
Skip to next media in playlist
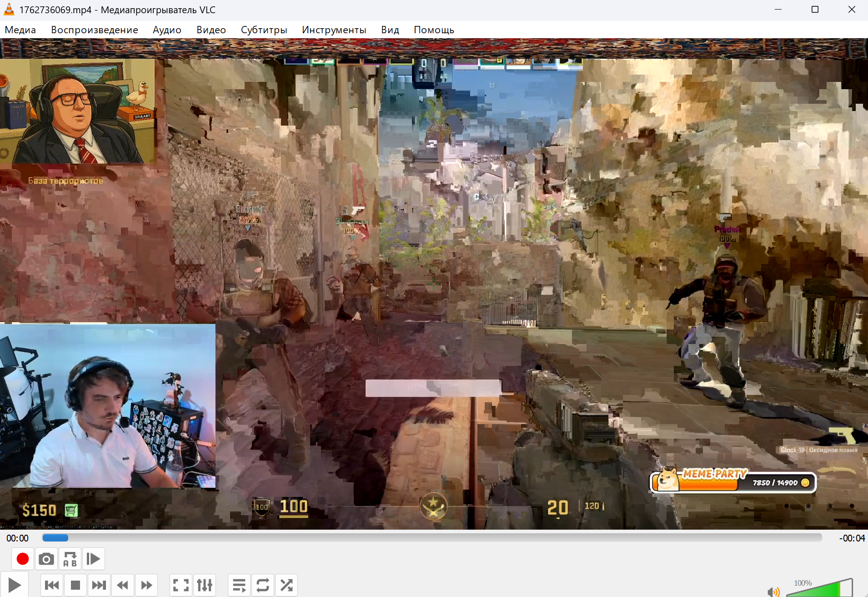tap(99, 585)
